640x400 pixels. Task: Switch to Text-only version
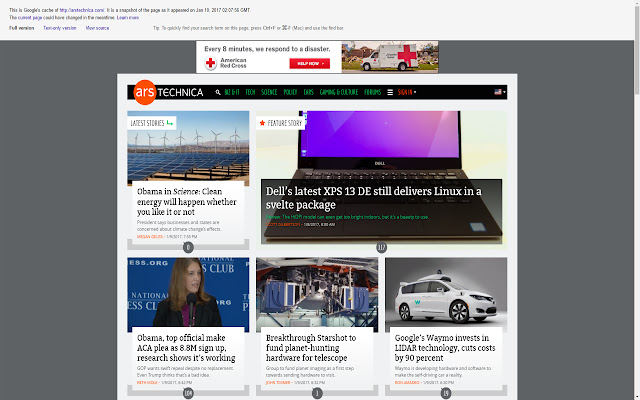coord(60,28)
